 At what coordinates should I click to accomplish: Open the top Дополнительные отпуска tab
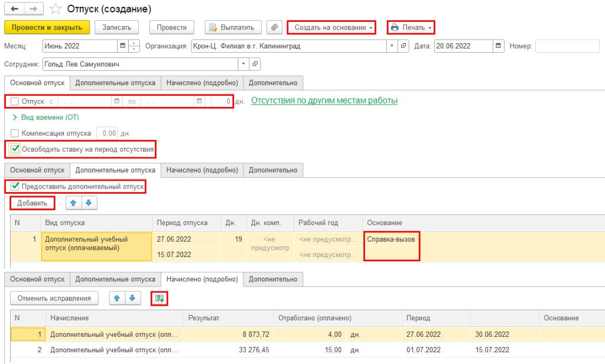115,83
